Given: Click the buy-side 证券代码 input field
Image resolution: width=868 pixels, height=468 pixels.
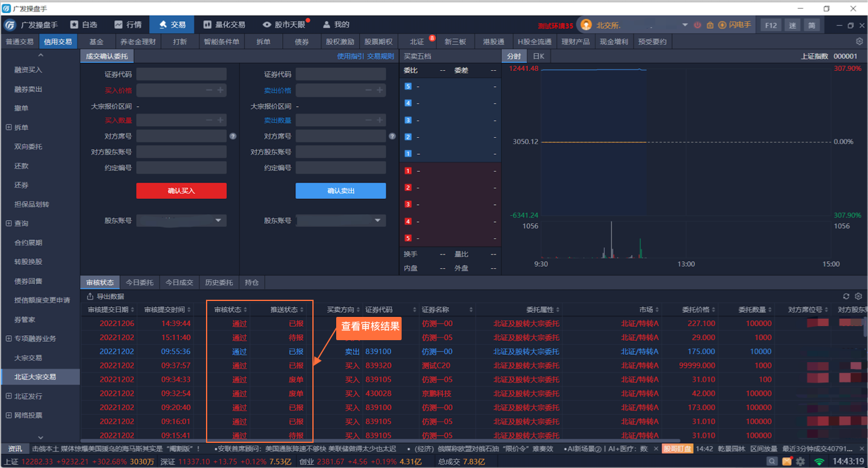Looking at the screenshot, I should pos(182,74).
